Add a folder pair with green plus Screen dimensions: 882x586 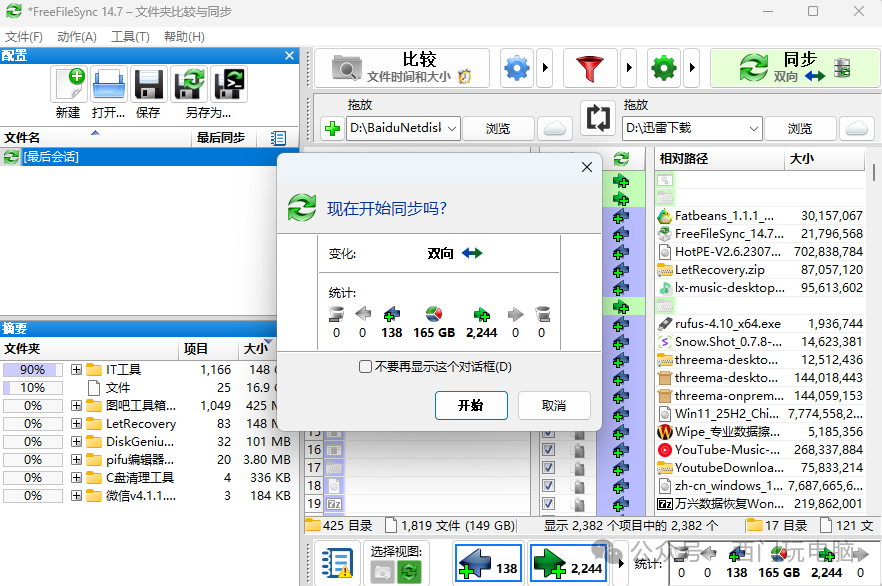tap(332, 128)
